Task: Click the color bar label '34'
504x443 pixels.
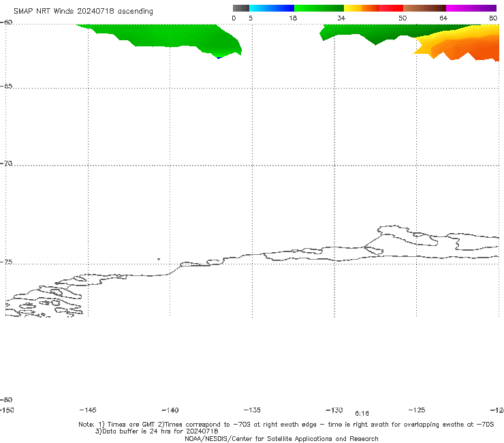Action: [x=341, y=18]
